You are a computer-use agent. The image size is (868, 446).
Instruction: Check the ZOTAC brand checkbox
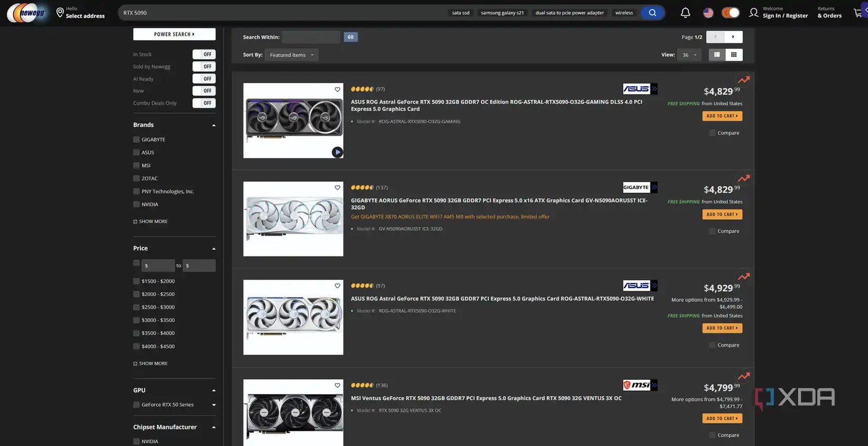(x=136, y=179)
